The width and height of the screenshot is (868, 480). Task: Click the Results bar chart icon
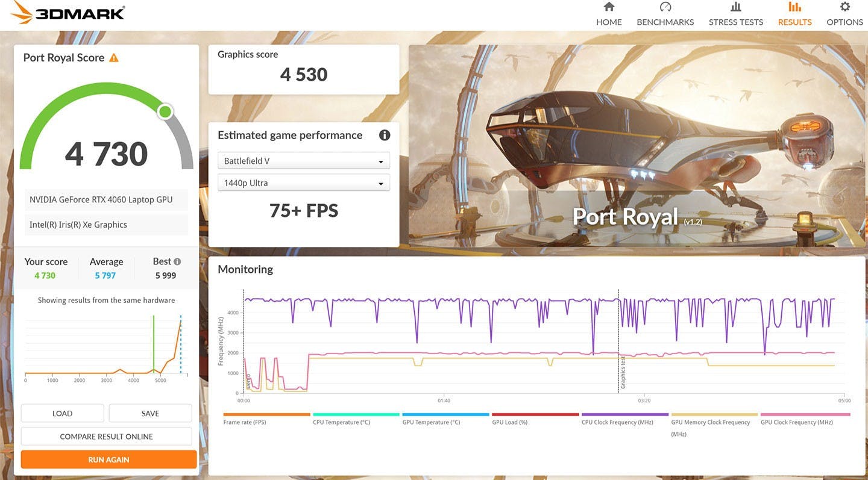[x=794, y=7]
